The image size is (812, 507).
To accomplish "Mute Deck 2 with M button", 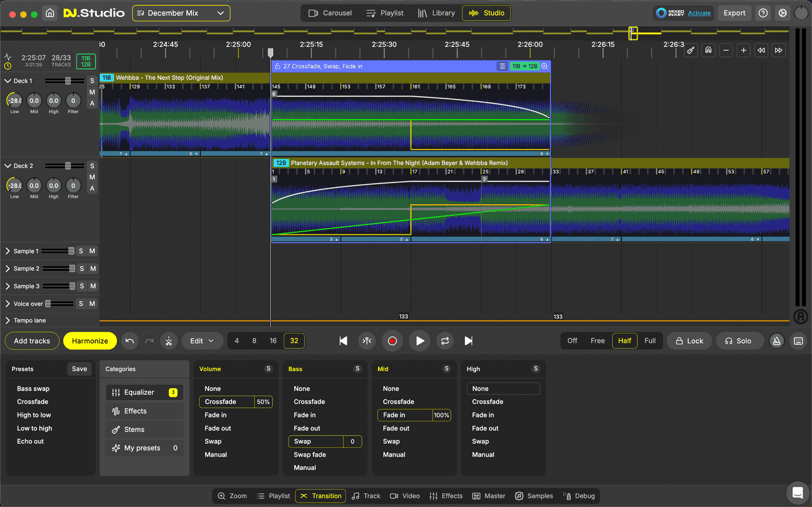I will 92,177.
